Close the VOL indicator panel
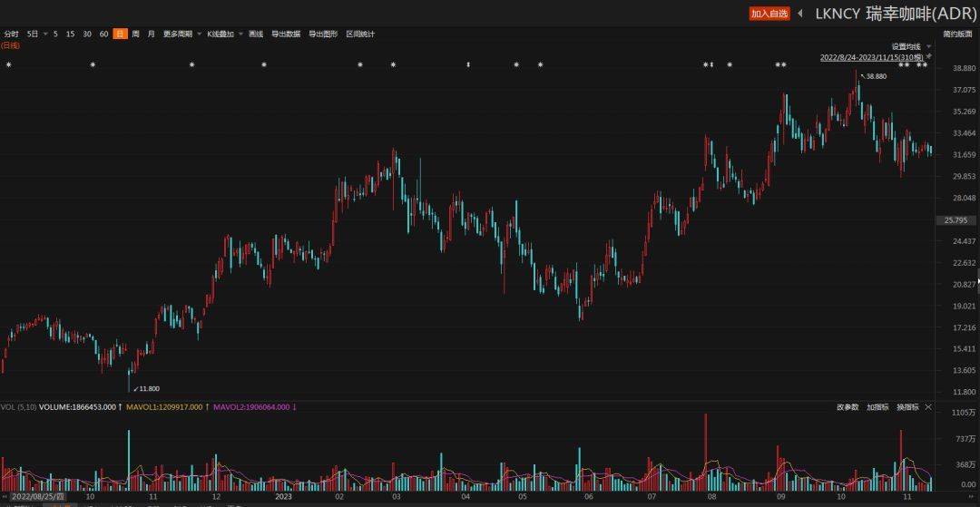The width and height of the screenshot is (980, 507). coord(927,407)
